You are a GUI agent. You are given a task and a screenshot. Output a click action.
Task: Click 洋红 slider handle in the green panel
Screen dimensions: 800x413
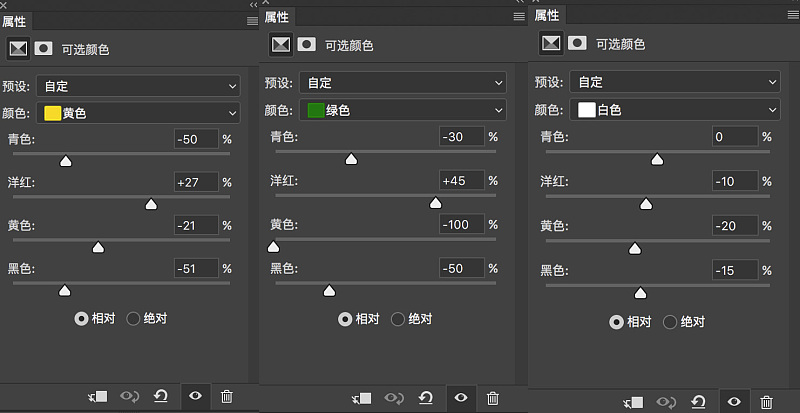(x=435, y=203)
